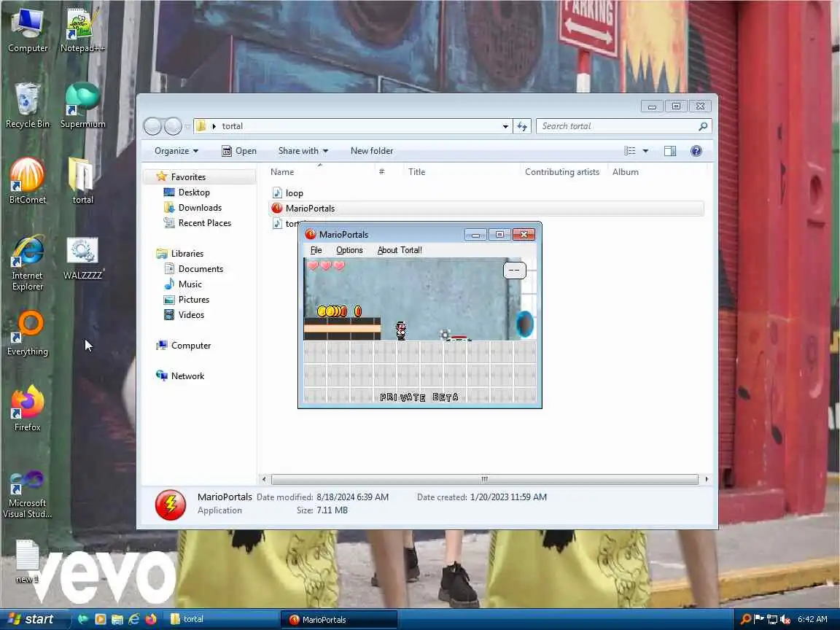Expand the address bar history dropdown
The image size is (840, 630).
pos(505,126)
